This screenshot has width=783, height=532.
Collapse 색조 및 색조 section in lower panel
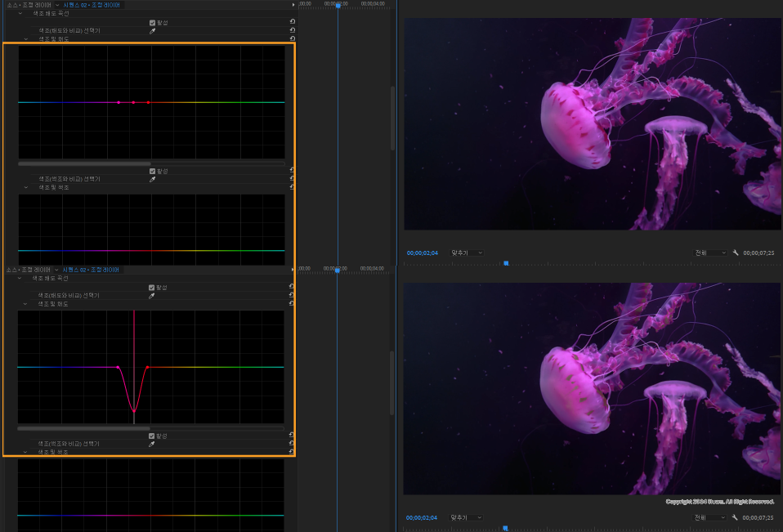pos(25,452)
